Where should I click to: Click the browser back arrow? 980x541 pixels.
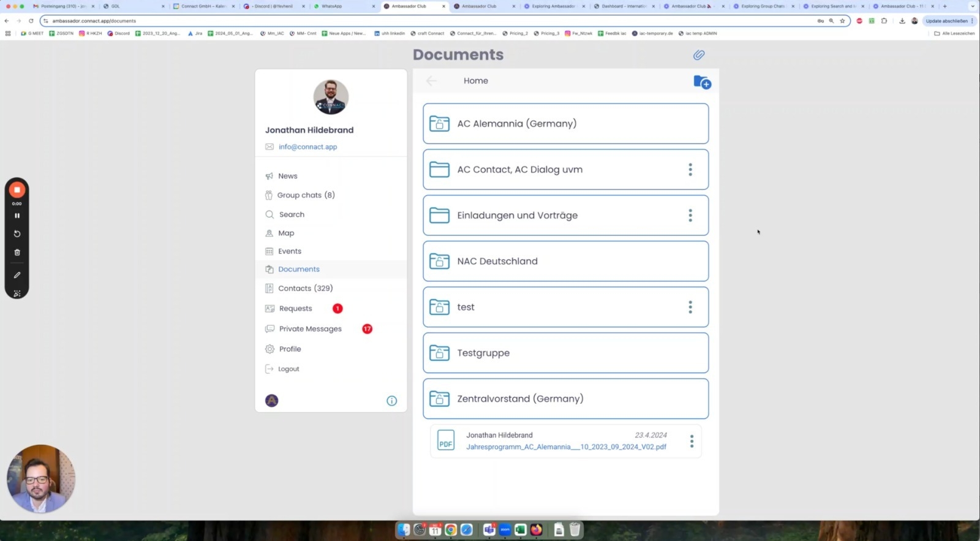pyautogui.click(x=7, y=21)
